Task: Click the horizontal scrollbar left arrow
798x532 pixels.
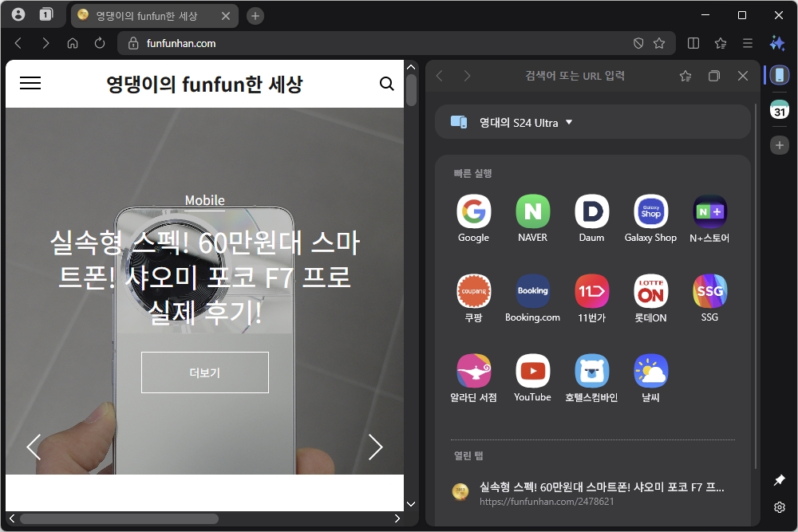Action: 12,518
